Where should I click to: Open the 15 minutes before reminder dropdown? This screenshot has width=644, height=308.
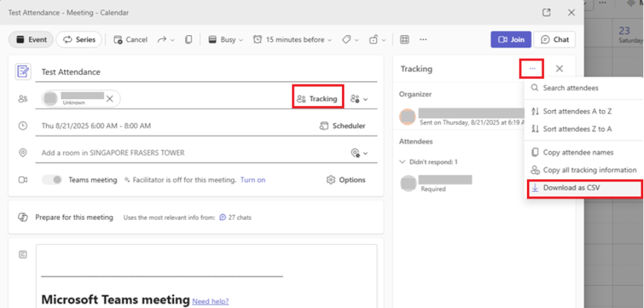292,40
